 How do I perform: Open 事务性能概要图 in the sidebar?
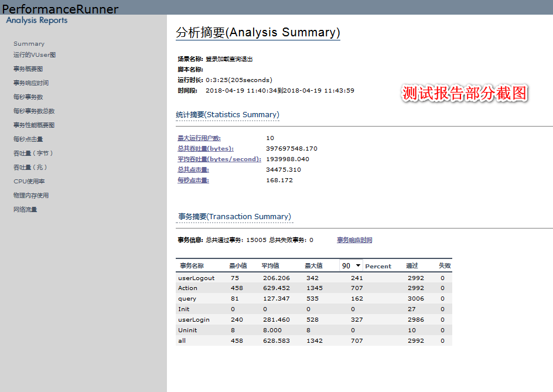point(34,125)
